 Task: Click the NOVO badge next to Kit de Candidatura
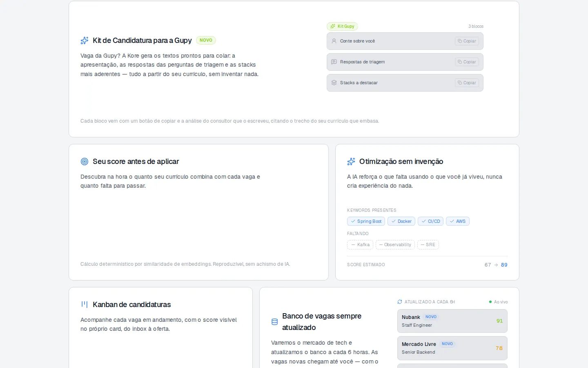[x=206, y=40]
